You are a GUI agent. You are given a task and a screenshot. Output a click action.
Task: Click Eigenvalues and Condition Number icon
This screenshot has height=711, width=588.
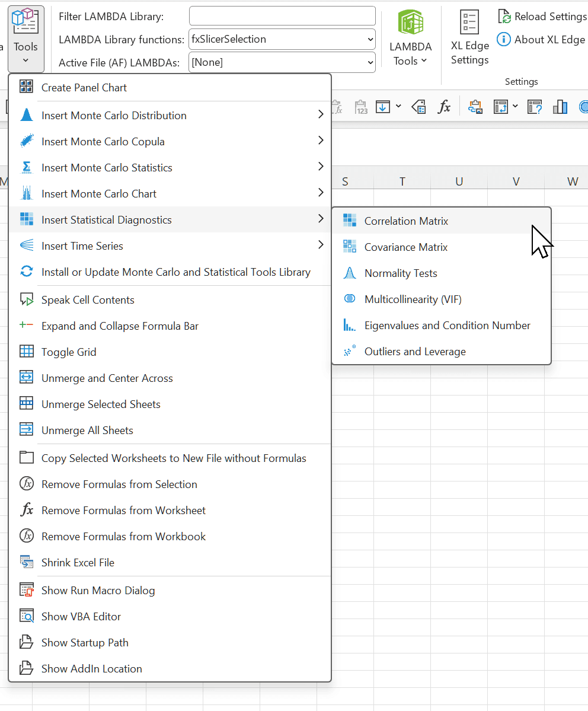click(x=350, y=325)
